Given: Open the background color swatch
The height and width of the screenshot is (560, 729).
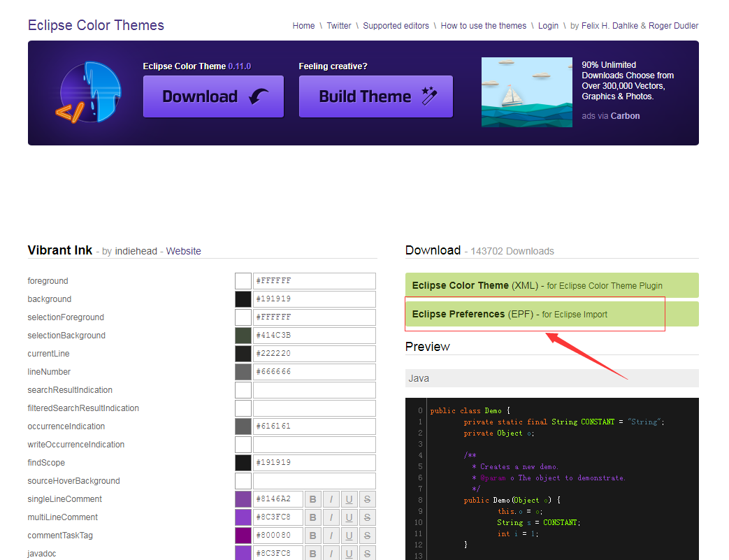Looking at the screenshot, I should [x=243, y=299].
